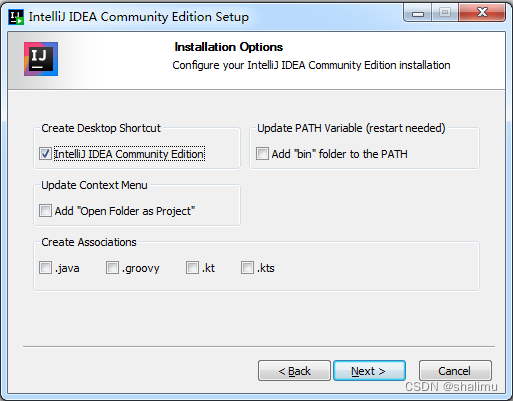This screenshot has width=513, height=401.
Task: Click the "Configure your IntelliJ IDEA Community Edition installation" subtitle
Action: tap(311, 65)
